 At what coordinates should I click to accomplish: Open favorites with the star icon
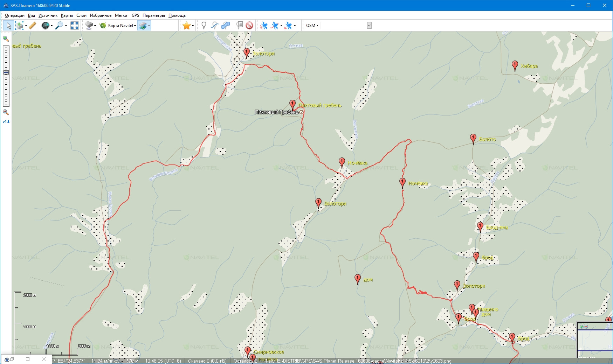[187, 26]
